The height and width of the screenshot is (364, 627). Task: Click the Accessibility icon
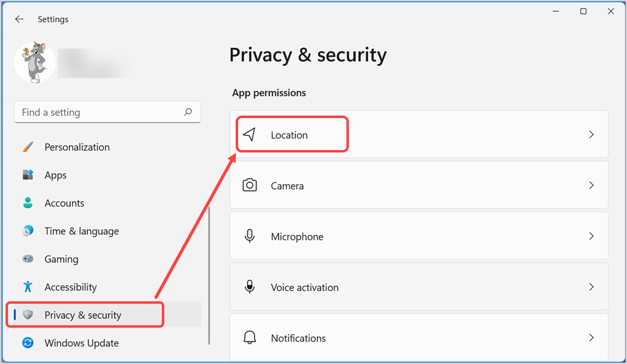pos(28,287)
